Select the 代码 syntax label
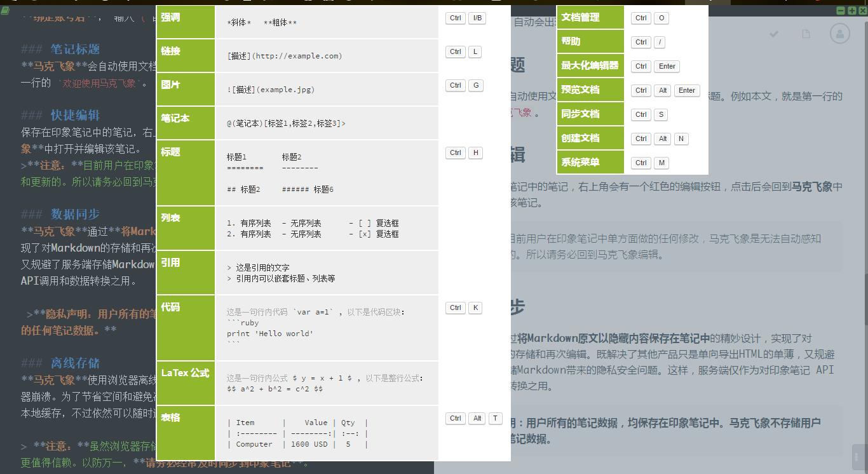The height and width of the screenshot is (474, 868). point(170,308)
